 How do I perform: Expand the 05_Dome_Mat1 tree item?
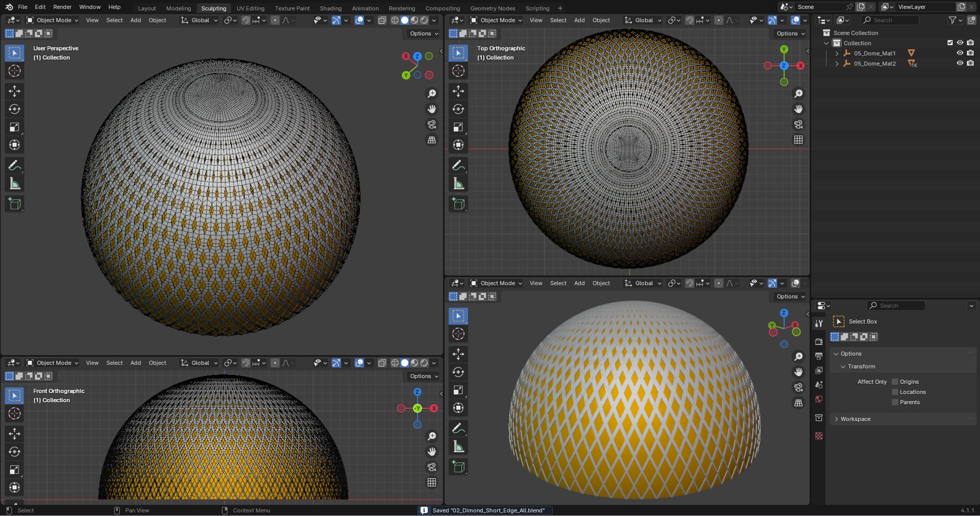837,53
